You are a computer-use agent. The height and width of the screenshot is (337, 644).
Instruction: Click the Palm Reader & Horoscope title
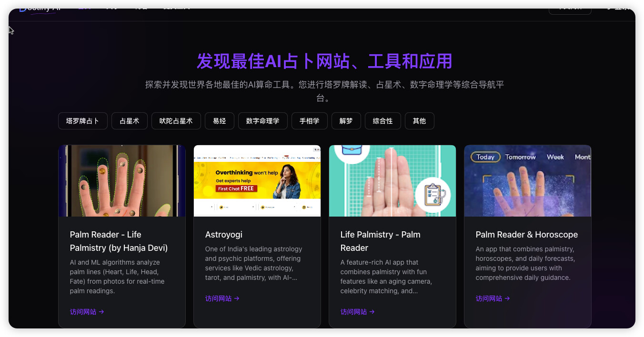[x=527, y=235]
